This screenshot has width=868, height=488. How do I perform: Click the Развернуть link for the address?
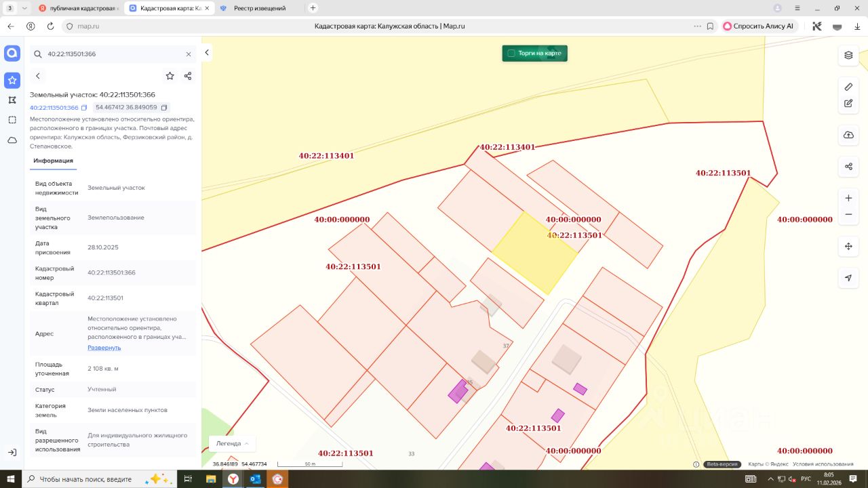[x=104, y=348]
